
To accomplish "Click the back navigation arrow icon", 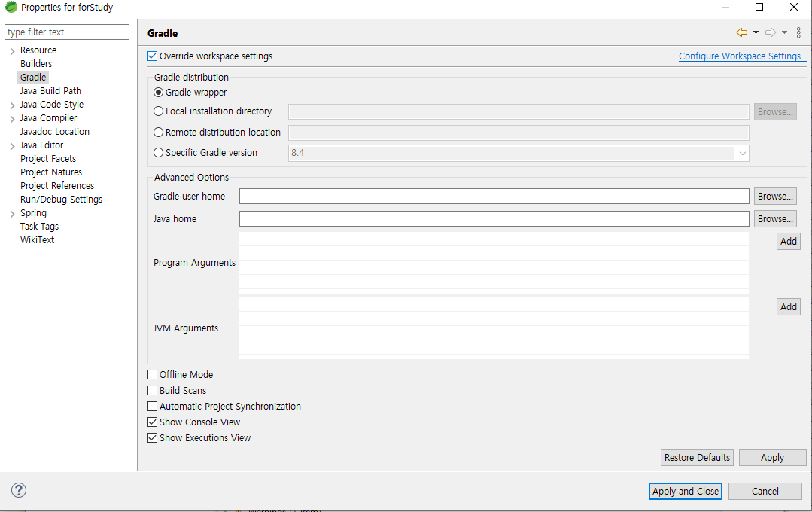I will 741,32.
